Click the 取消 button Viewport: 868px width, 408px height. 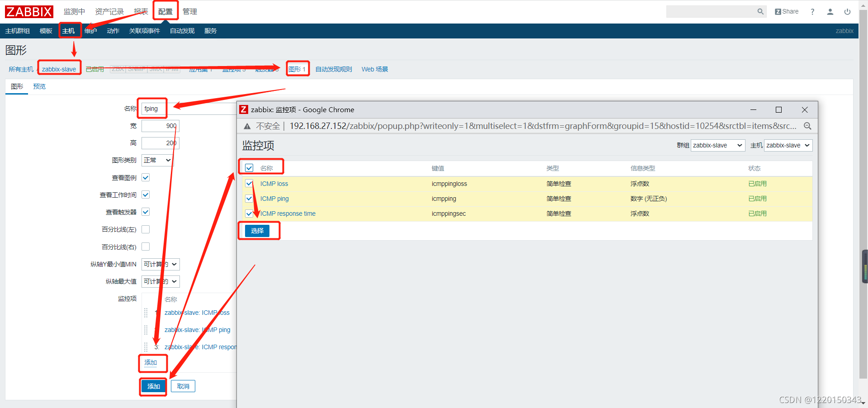183,386
